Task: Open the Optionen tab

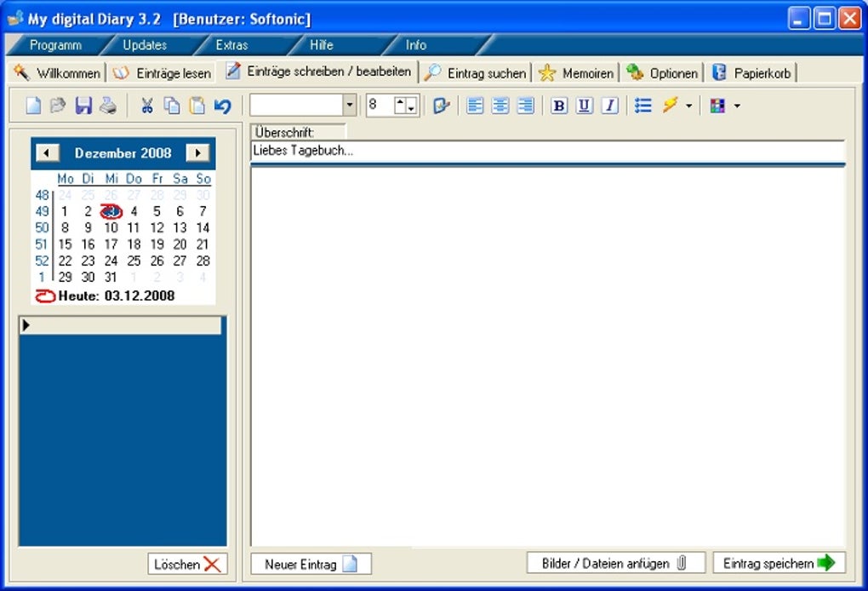Action: point(662,72)
